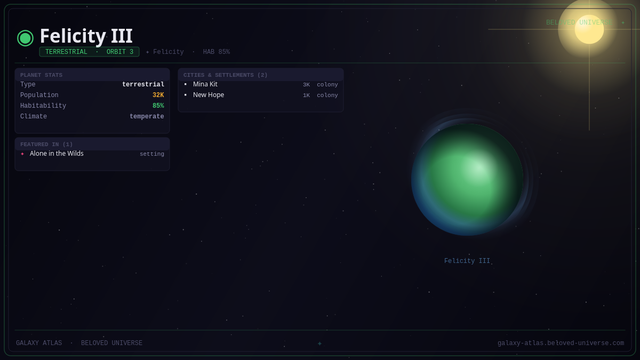Image resolution: width=640 pixels, height=360 pixels.
Task: Click the small diamond icon in the footer center
Action: pos(320,344)
